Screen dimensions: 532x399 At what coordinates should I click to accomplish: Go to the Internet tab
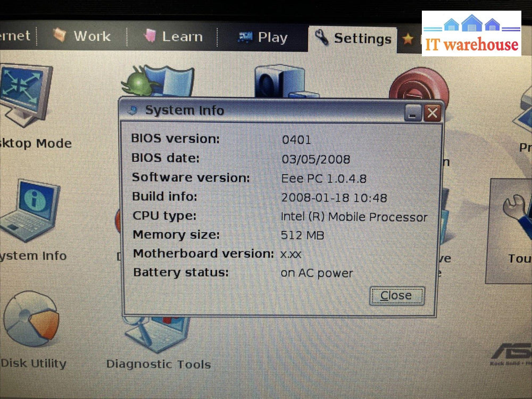click(13, 36)
